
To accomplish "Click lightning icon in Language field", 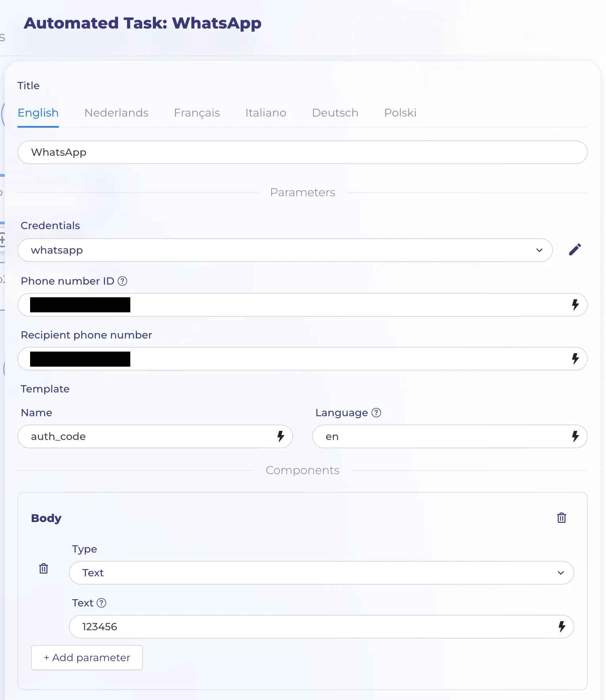I will pos(575,436).
